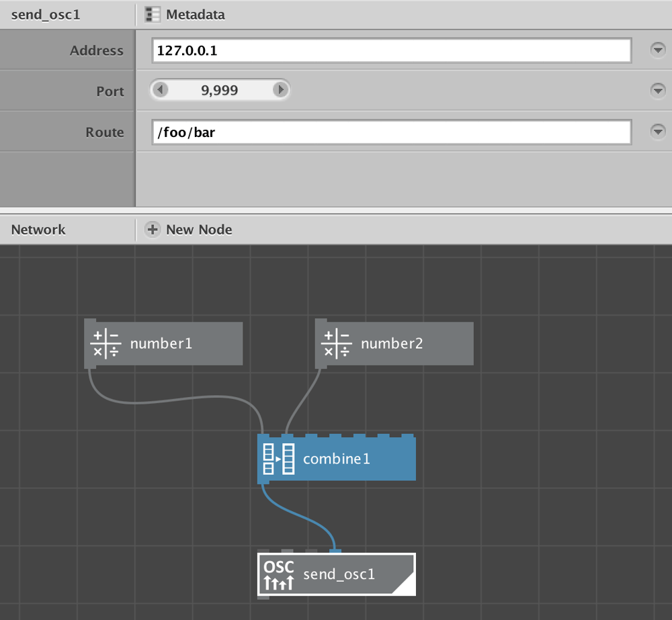Open the Metadata panel label
The width and height of the screenshot is (672, 620).
click(196, 15)
